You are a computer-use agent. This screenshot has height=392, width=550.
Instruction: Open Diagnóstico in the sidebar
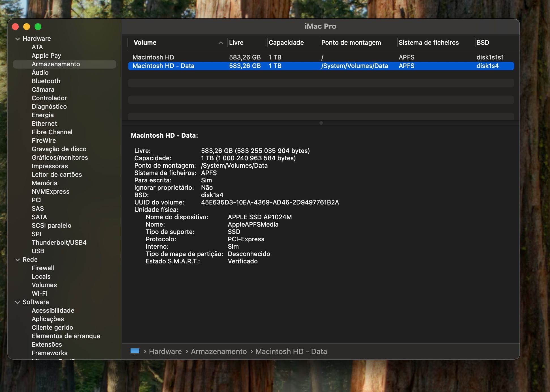49,106
